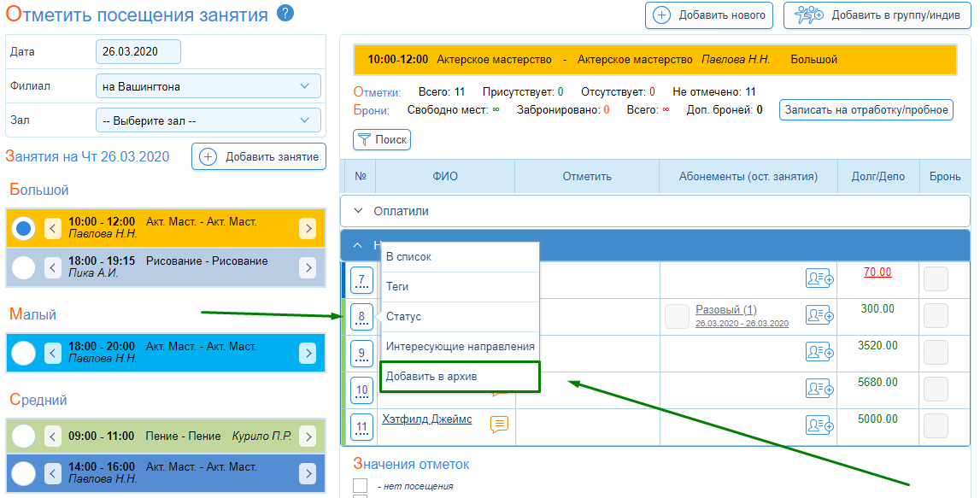Click the Дата input field
980x498 pixels.
point(138,52)
